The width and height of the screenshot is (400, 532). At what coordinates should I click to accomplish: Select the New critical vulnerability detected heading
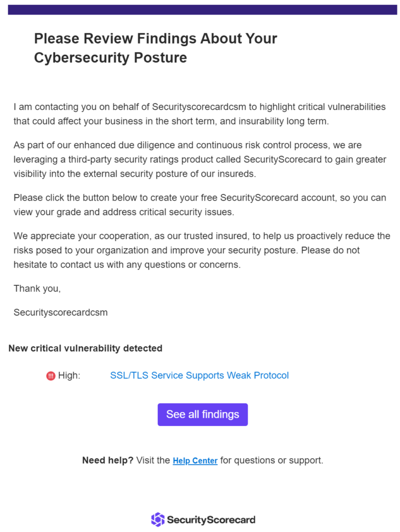click(85, 348)
